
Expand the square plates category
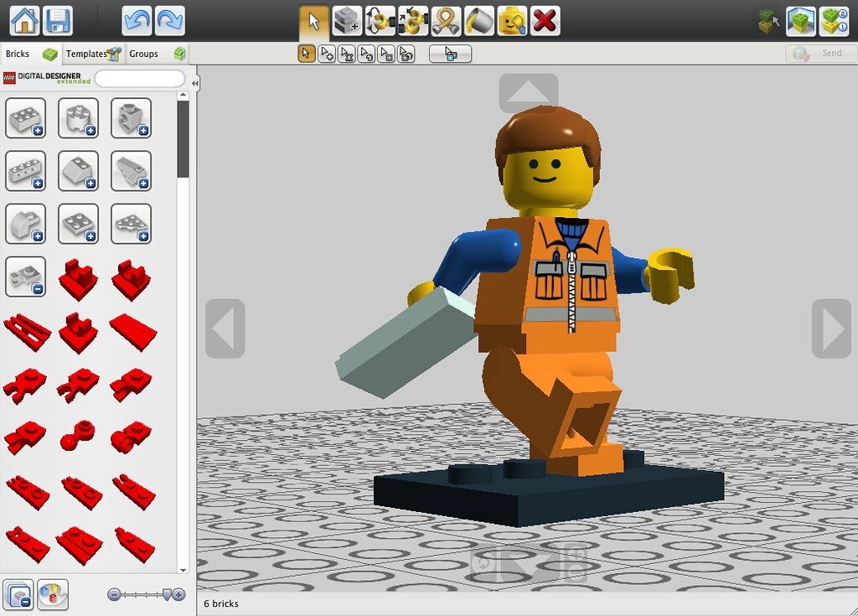pos(78,224)
